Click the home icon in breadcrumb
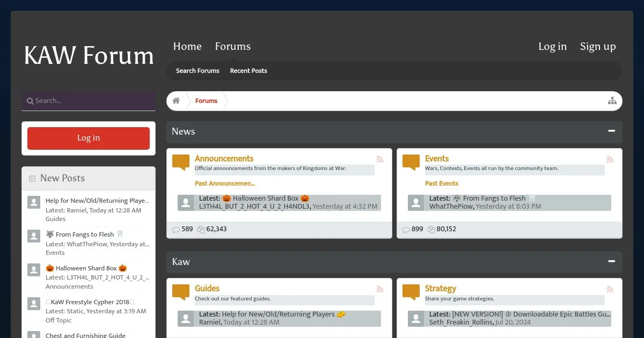This screenshot has width=644, height=338. click(176, 101)
